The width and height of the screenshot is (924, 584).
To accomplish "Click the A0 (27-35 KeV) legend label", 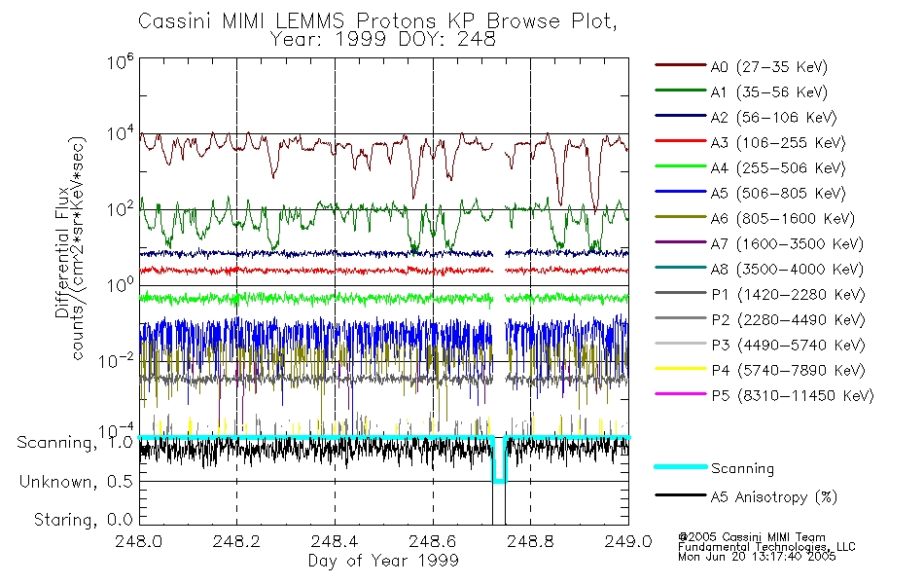I will click(x=768, y=67).
